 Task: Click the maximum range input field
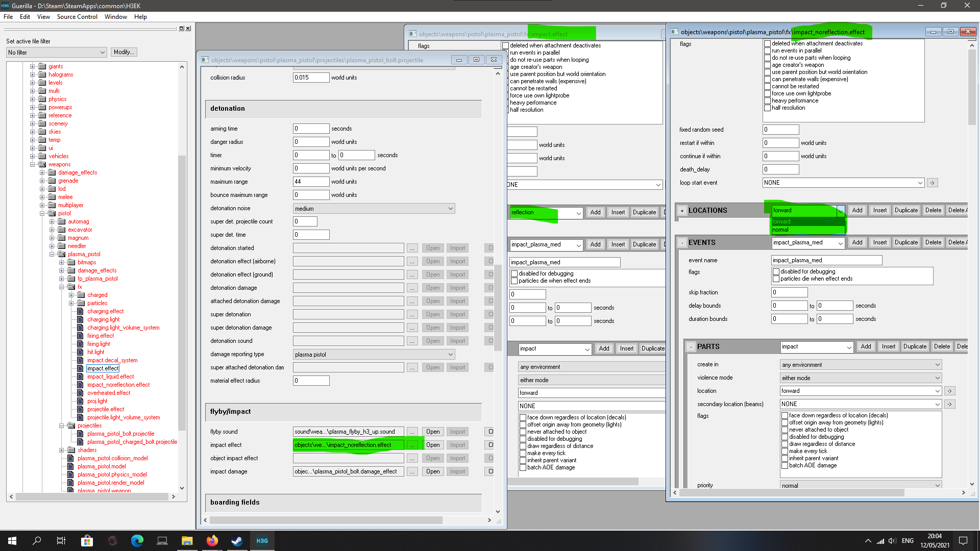311,182
